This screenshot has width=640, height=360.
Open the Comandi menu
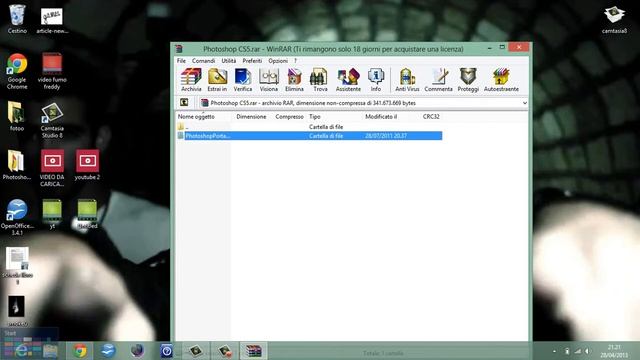coord(203,61)
